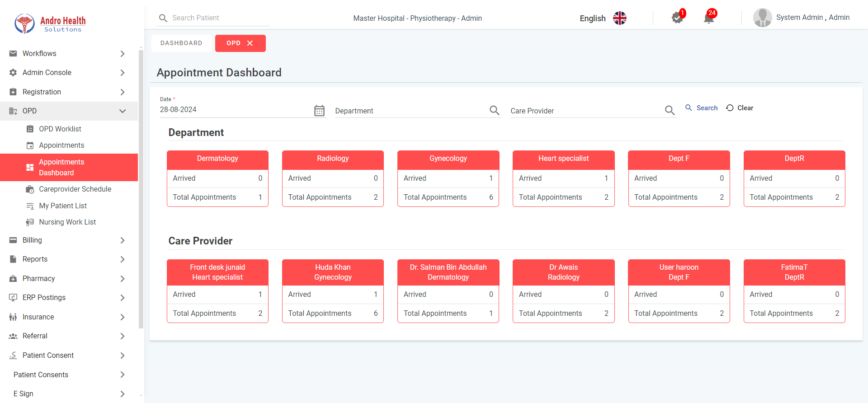Close the OPD tab with X
This screenshot has height=403, width=868.
[250, 43]
